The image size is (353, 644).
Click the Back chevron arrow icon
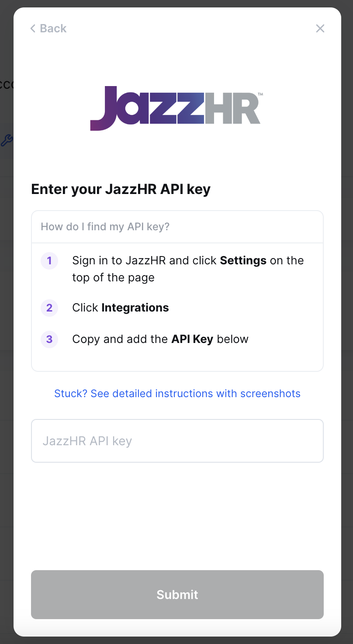[x=33, y=29]
